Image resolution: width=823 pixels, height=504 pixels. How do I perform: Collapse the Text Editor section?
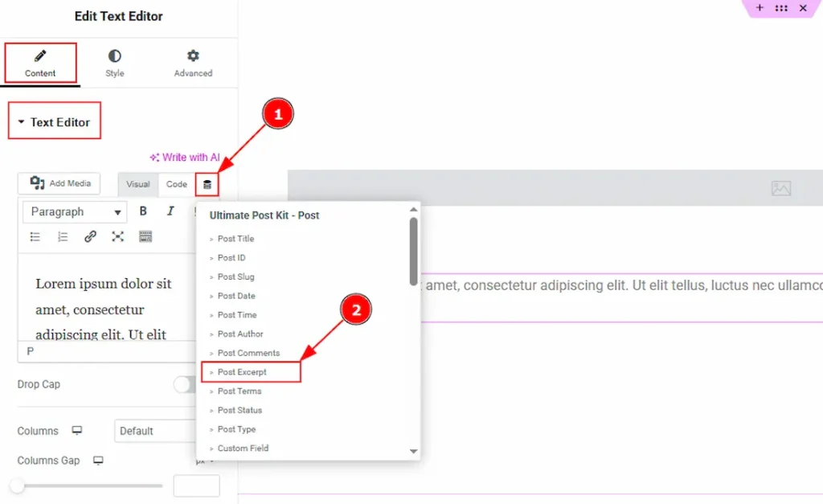pyautogui.click(x=54, y=122)
